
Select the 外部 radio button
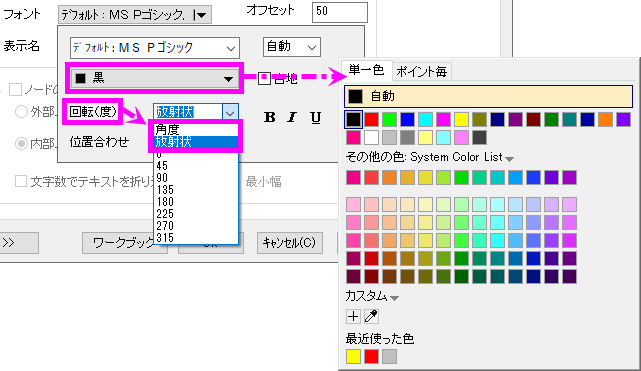(21, 111)
